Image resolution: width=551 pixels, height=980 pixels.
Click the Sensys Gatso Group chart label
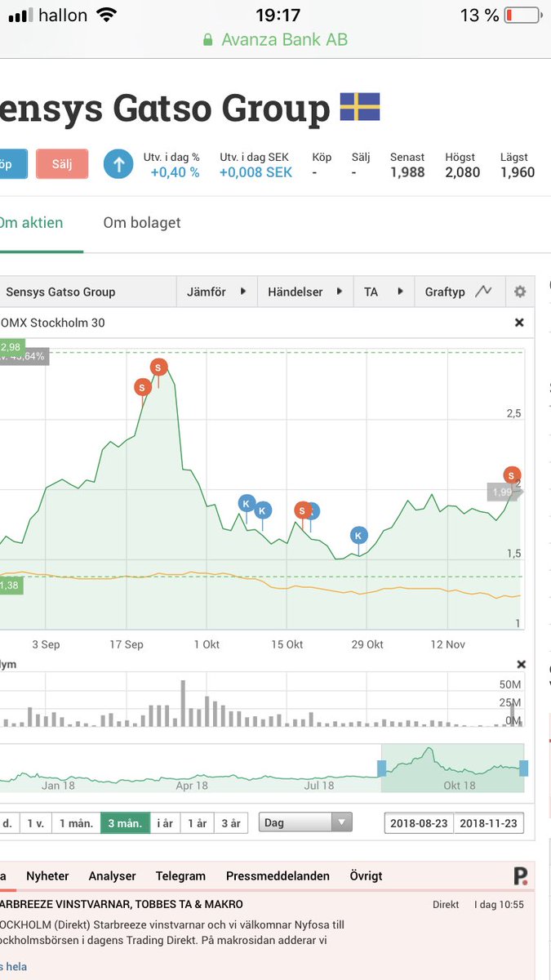pyautogui.click(x=60, y=292)
